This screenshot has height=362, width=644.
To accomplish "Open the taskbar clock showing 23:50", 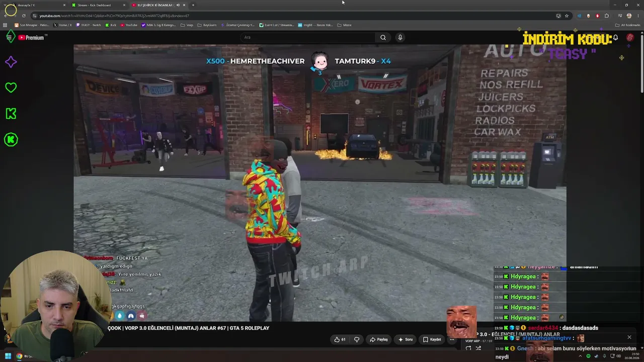I will (x=631, y=356).
